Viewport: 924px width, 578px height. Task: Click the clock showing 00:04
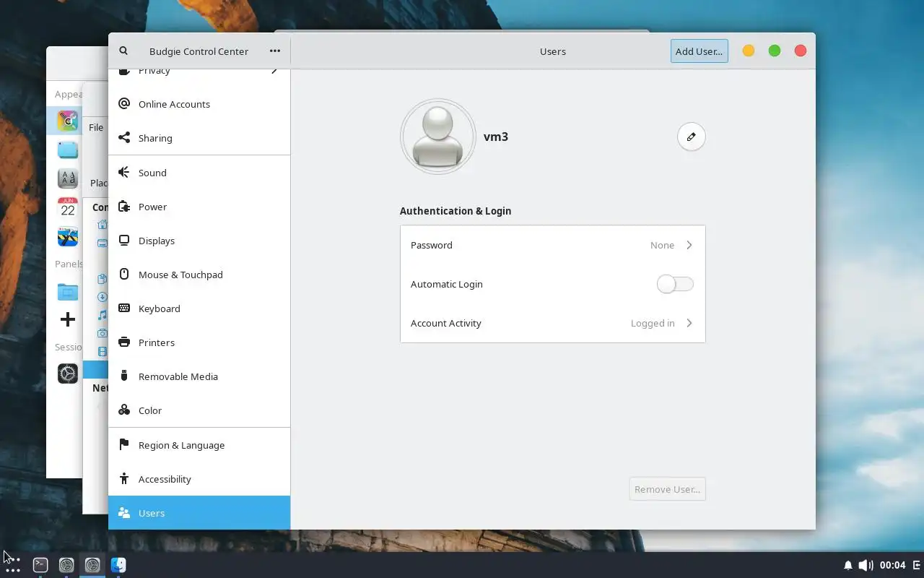[x=893, y=565]
